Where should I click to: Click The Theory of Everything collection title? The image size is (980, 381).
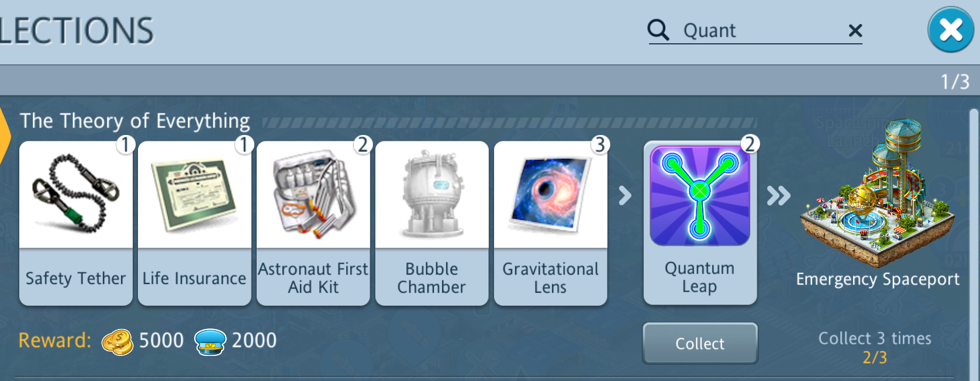135,121
